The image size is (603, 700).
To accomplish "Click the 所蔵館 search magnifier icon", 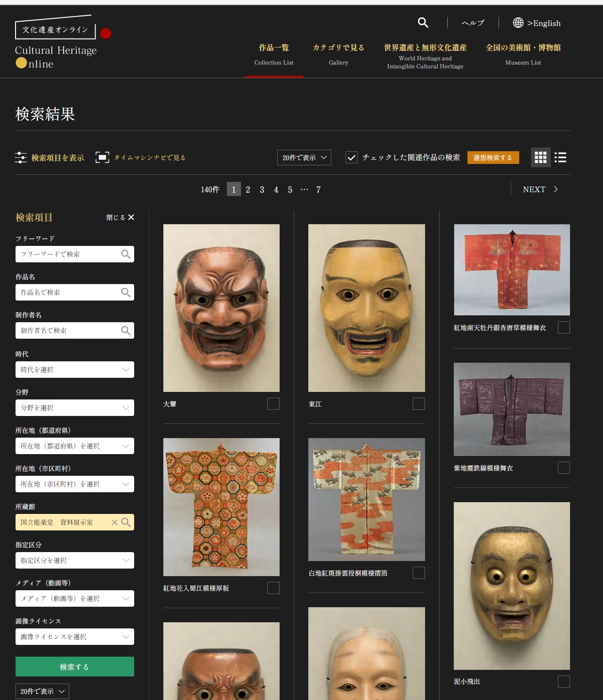I will (x=126, y=522).
